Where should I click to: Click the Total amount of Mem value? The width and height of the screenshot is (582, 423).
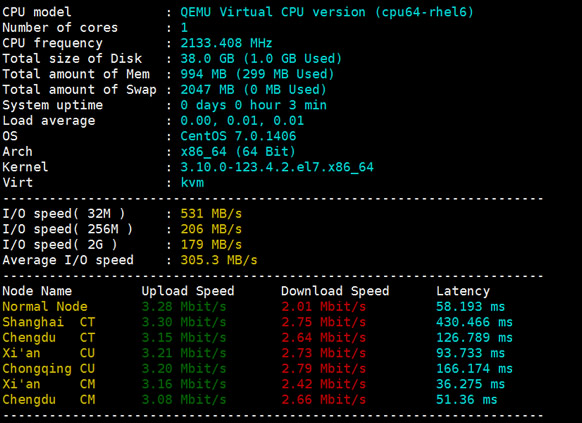(257, 74)
